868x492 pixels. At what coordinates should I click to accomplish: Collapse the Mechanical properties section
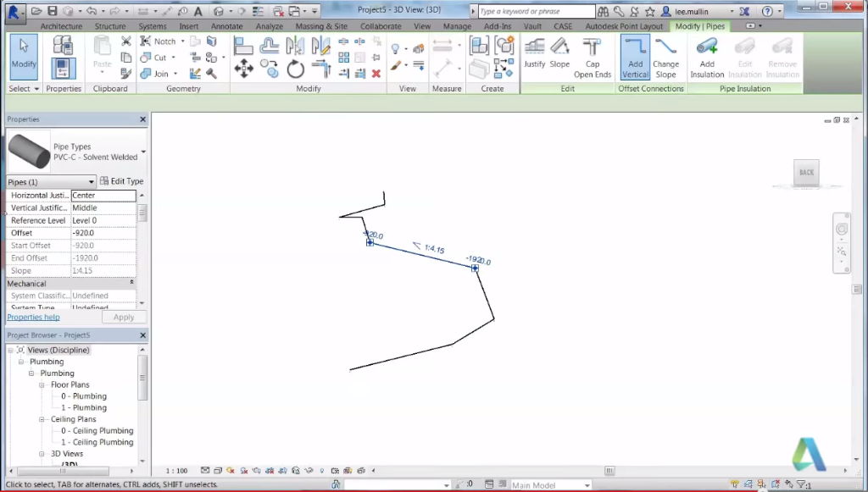[x=131, y=283]
